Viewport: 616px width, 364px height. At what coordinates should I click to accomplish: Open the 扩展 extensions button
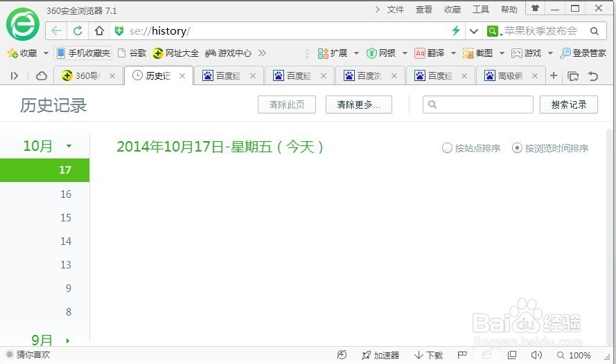click(x=333, y=53)
